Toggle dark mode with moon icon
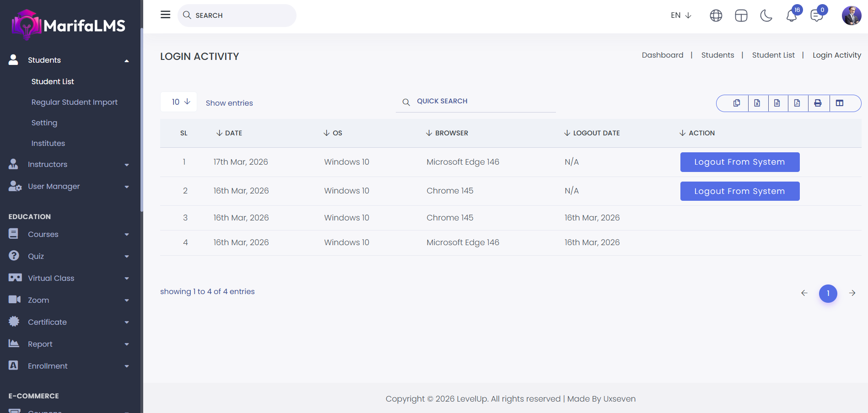Screen dimensions: 868x413 tap(766, 16)
